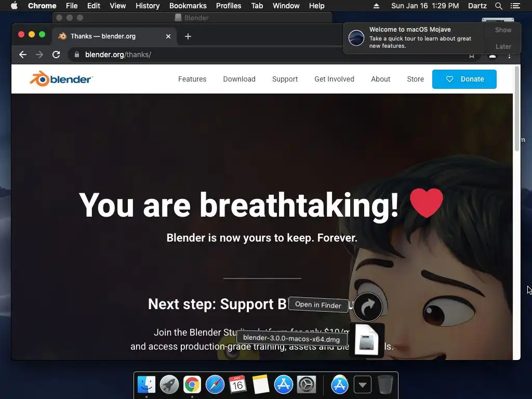Screen dimensions: 532x399
Task: Open Notes from the Dock
Action: coord(261,385)
